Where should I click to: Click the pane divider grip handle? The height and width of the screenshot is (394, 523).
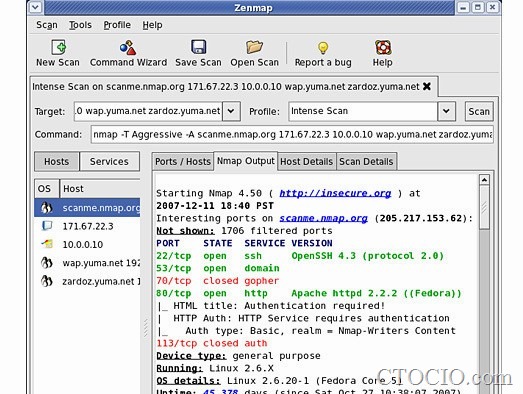(146, 328)
